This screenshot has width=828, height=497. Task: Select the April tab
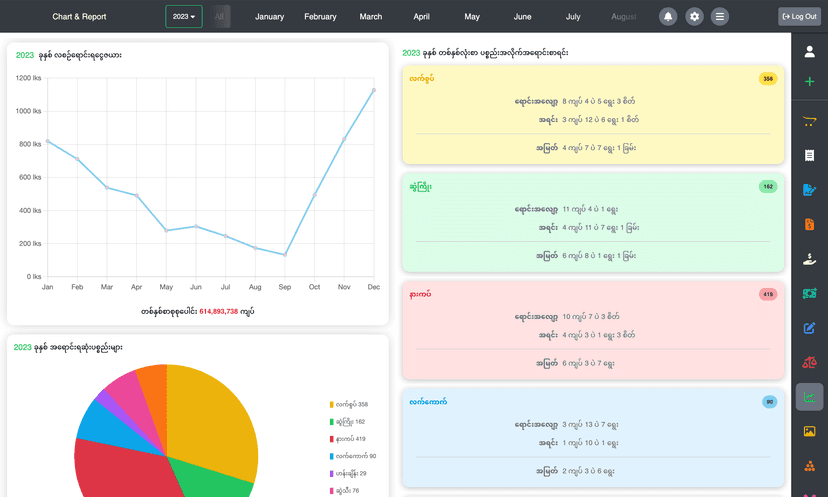pos(421,16)
